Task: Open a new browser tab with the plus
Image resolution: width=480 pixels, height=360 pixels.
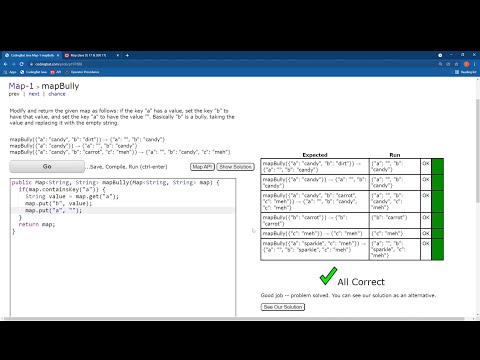Action: click(x=127, y=55)
